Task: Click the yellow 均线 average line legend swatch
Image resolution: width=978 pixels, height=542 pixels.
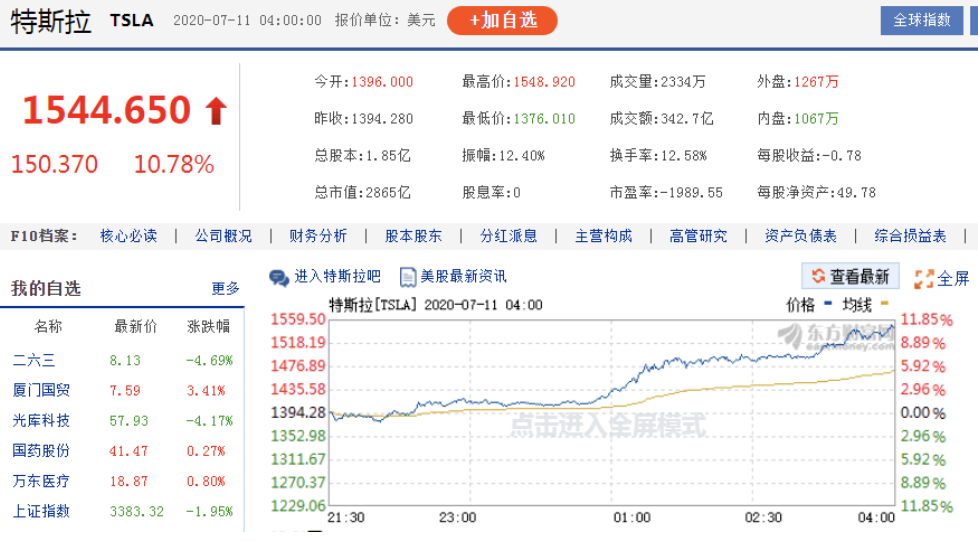Action: [x=884, y=304]
